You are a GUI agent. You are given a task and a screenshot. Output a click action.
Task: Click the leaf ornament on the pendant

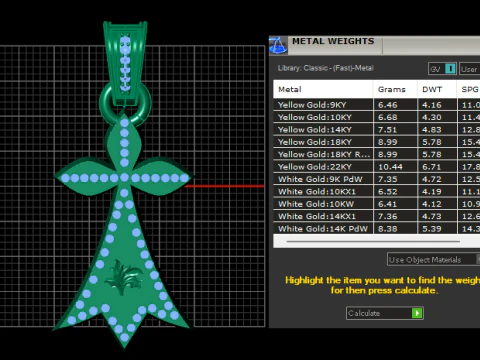click(x=124, y=277)
